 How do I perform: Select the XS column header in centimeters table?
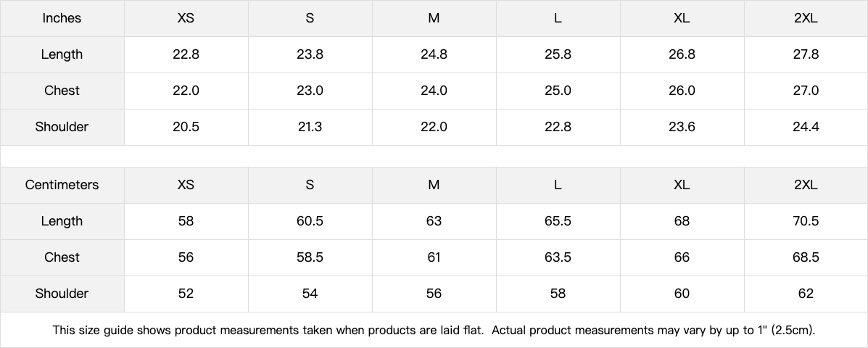point(186,185)
